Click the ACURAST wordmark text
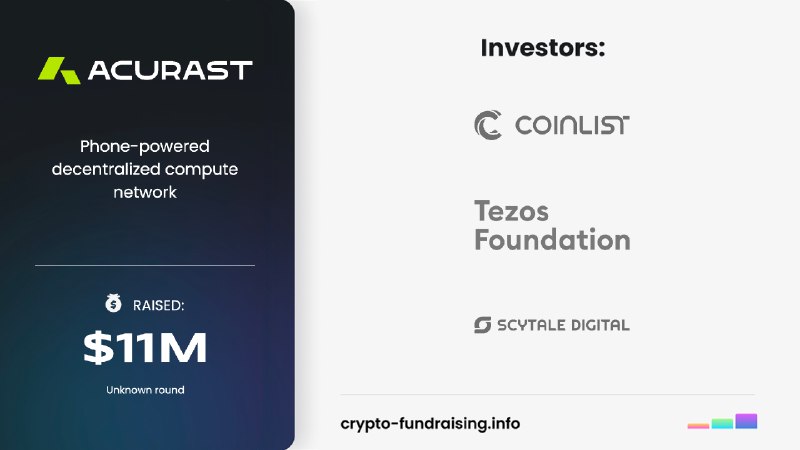Screen dimensions: 800x450 point(170,71)
